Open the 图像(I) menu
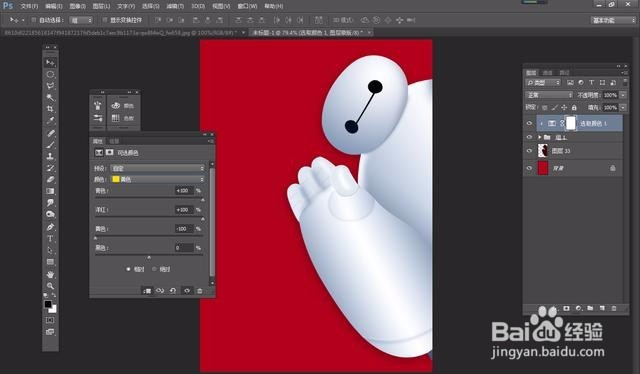This screenshot has height=374, width=640. pos(78,6)
